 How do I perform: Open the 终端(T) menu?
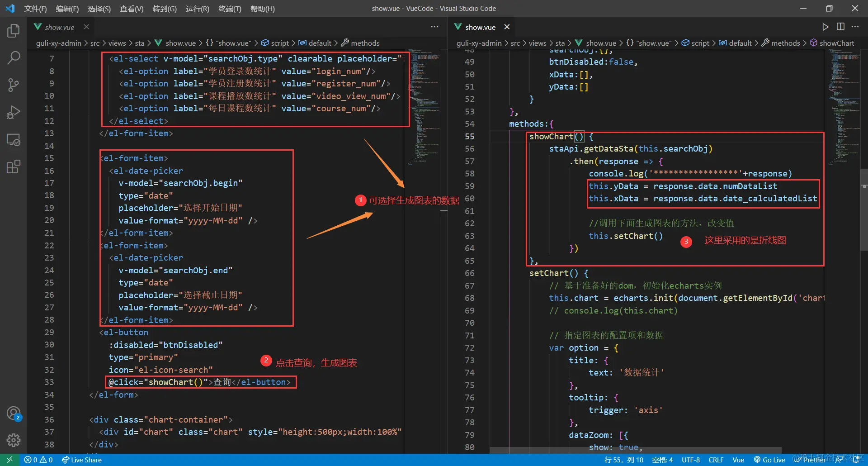pos(230,9)
